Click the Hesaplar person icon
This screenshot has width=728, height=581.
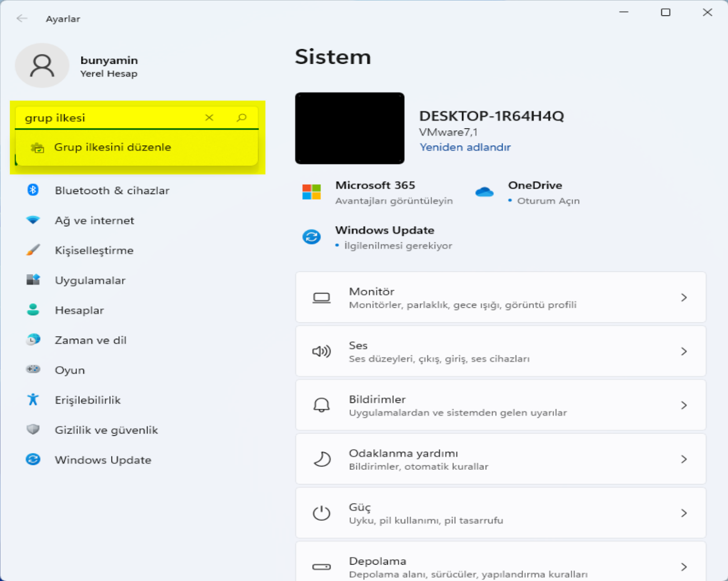33,310
